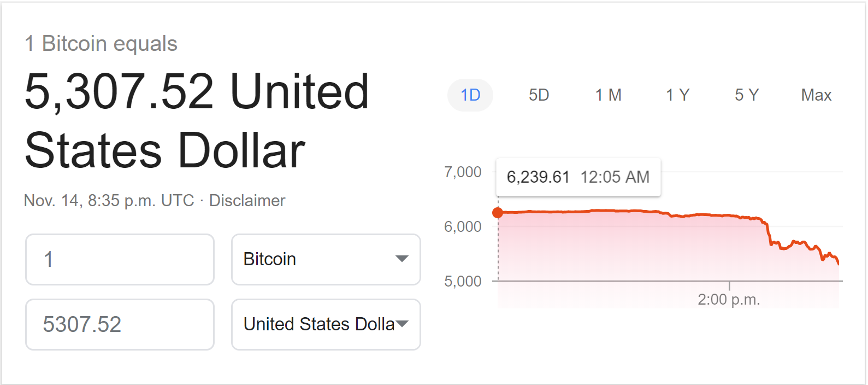Expand the Bitcoin currency dropdown
The height and width of the screenshot is (385, 868).
coord(326,259)
